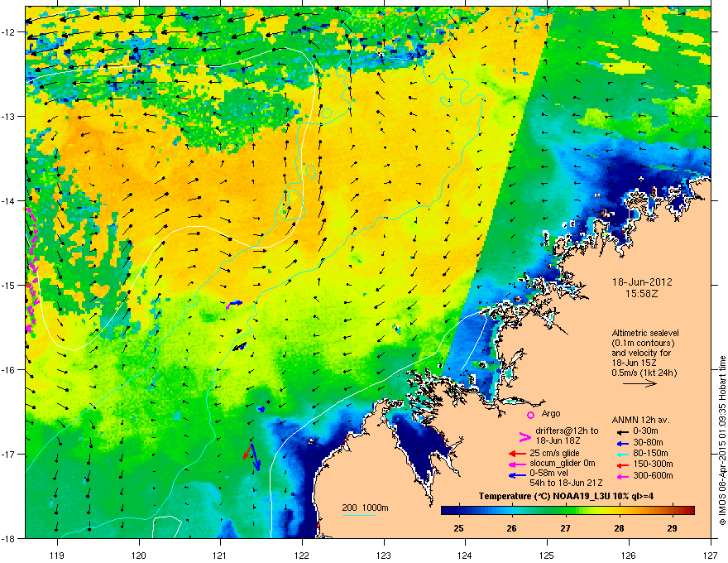The image size is (728, 563).
Task: Click the vertical IMOS copyright timestamp text
Action: [x=722, y=440]
